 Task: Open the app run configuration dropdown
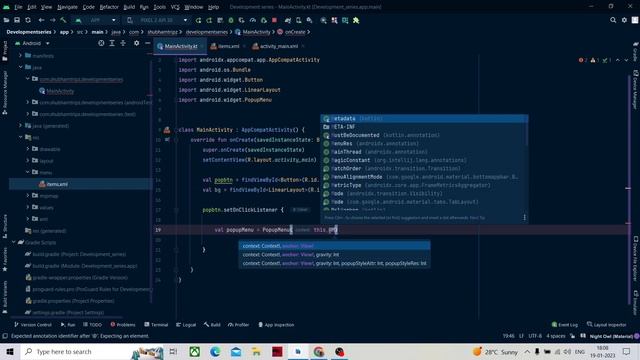(96, 20)
